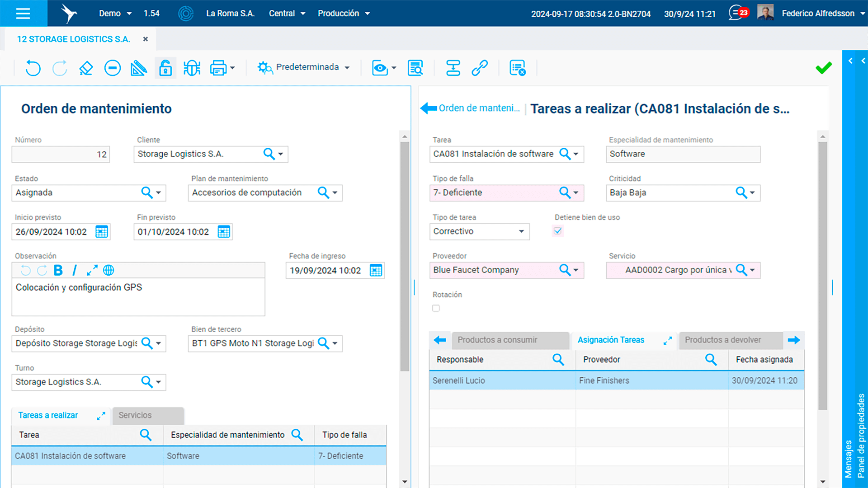This screenshot has width=868, height=488.
Task: Click the padlock unlock toolbar icon
Action: click(165, 68)
